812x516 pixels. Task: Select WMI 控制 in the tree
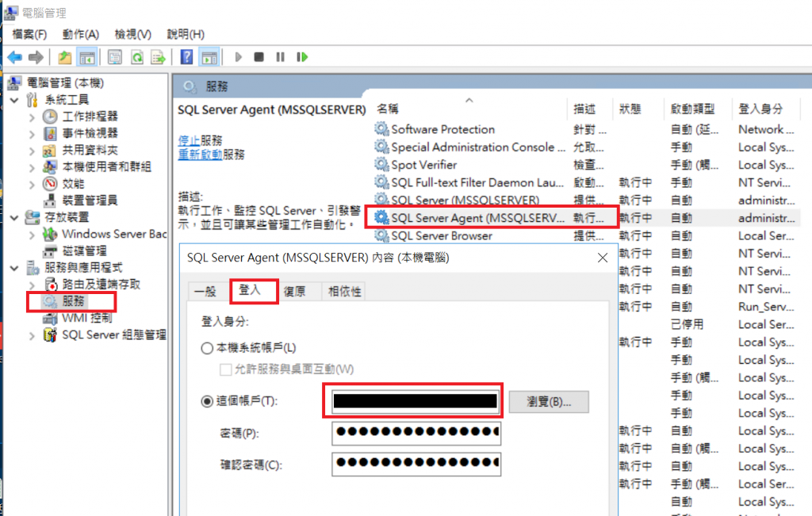coord(86,318)
